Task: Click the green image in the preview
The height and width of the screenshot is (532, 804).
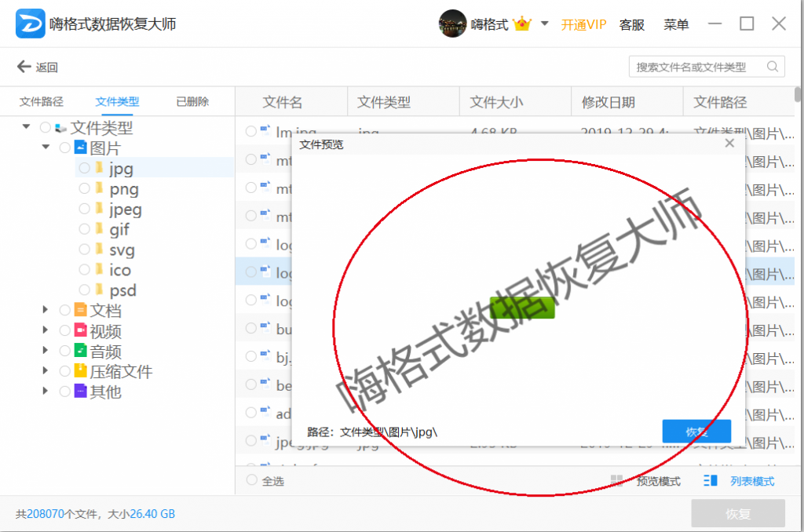Action: (522, 308)
